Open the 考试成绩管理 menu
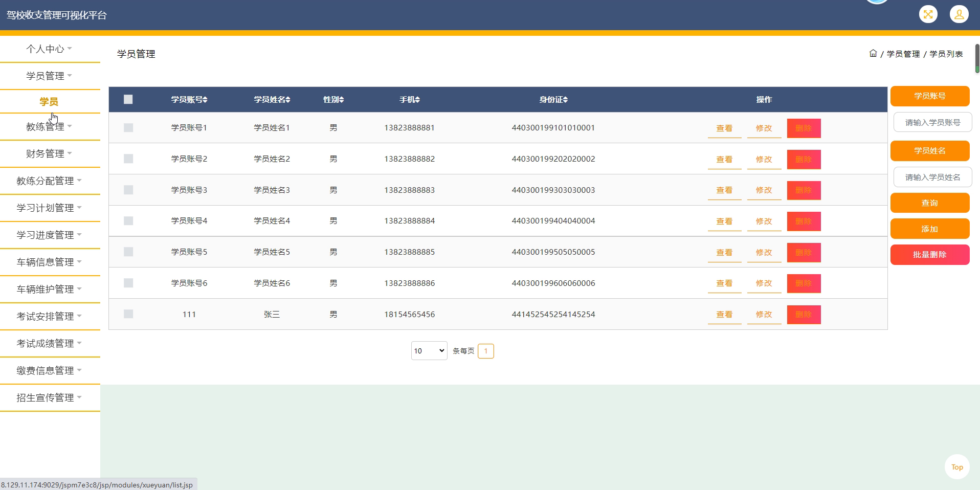This screenshot has width=980, height=490. [x=50, y=343]
